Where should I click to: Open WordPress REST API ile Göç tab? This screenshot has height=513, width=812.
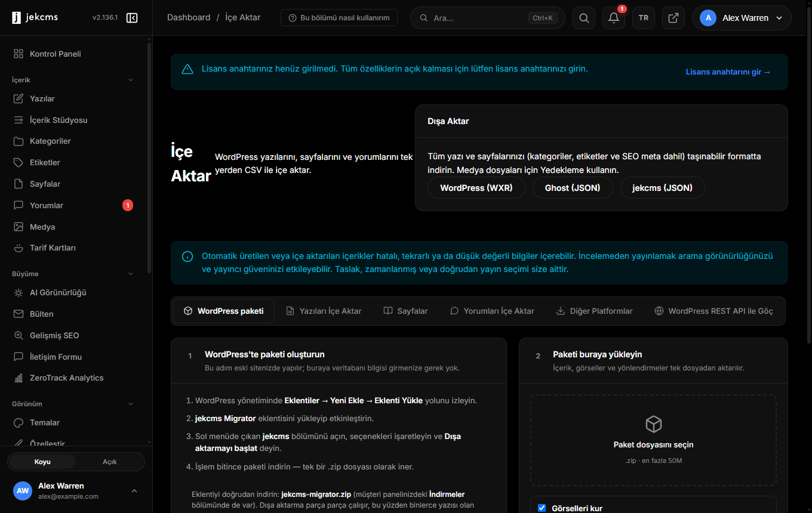(x=713, y=311)
